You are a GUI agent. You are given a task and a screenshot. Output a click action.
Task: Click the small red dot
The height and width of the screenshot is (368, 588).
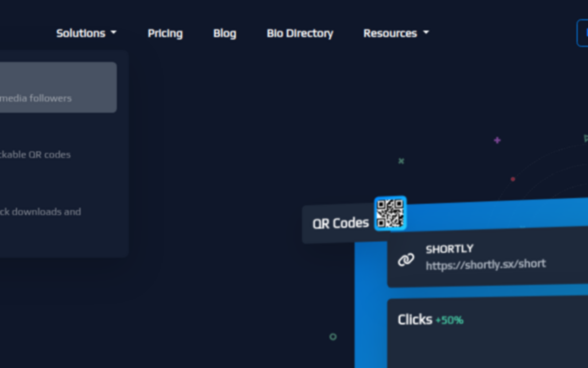point(513,179)
